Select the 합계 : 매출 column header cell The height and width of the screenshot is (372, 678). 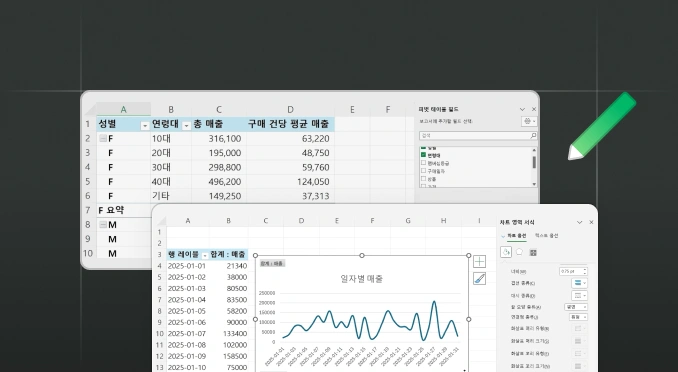(229, 255)
